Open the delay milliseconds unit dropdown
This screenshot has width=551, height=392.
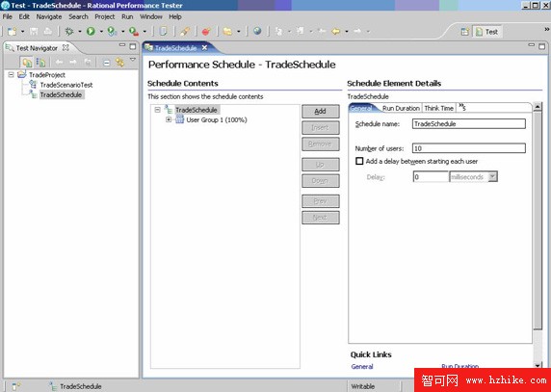click(x=493, y=176)
